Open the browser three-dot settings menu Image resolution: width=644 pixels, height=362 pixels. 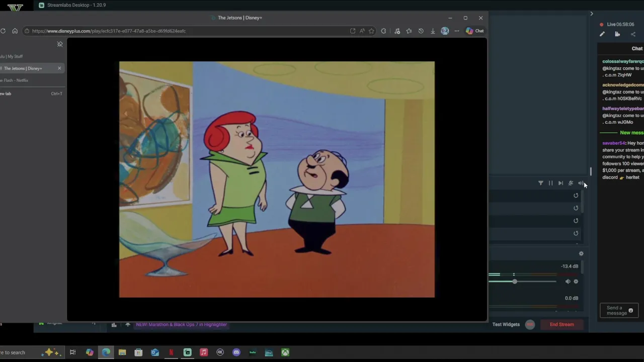pyautogui.click(x=457, y=31)
